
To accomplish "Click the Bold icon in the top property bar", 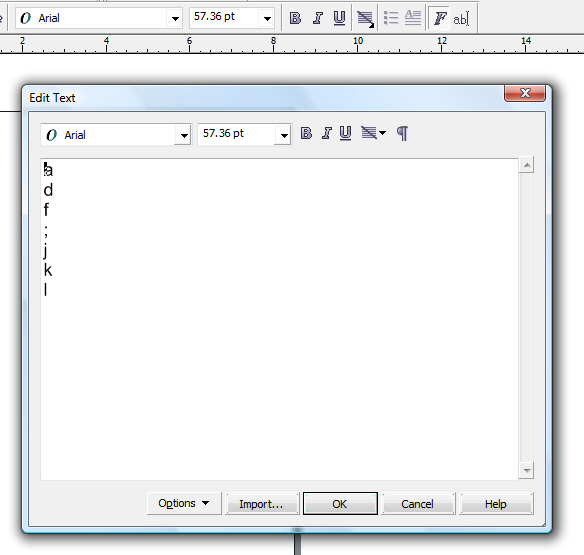I will pos(295,18).
